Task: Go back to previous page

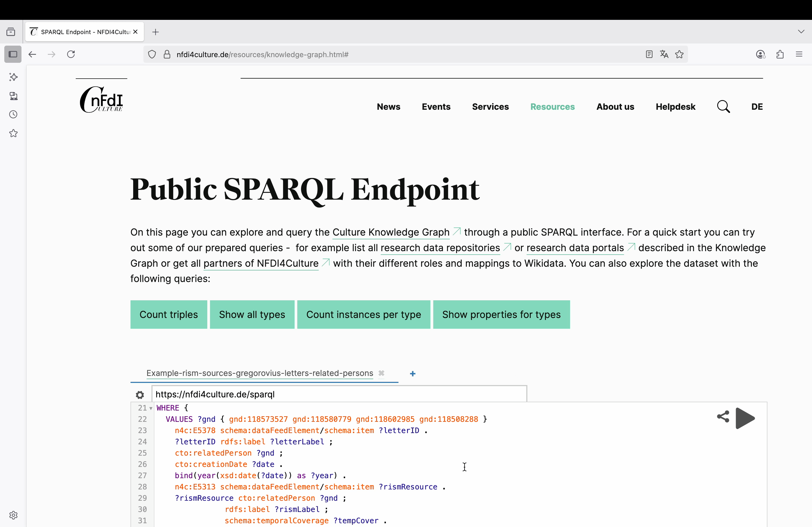Action: coord(32,54)
